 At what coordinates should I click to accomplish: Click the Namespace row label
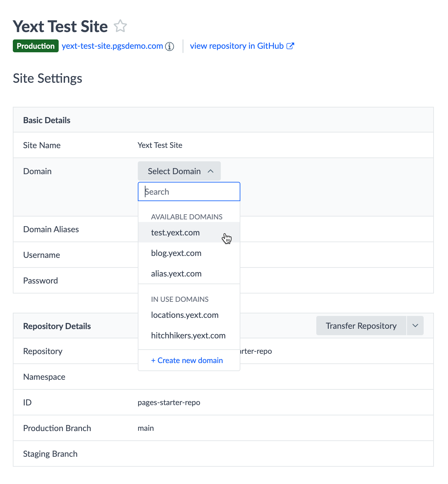click(44, 377)
